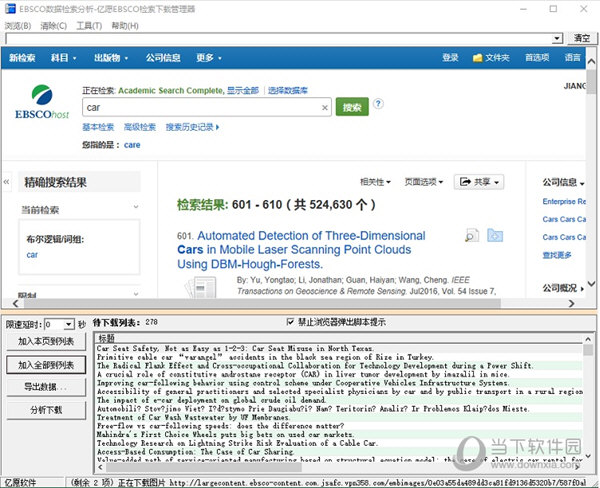This screenshot has height=488, width=600.
Task: Open the article document thumbnail for result 601
Action: (x=201, y=287)
